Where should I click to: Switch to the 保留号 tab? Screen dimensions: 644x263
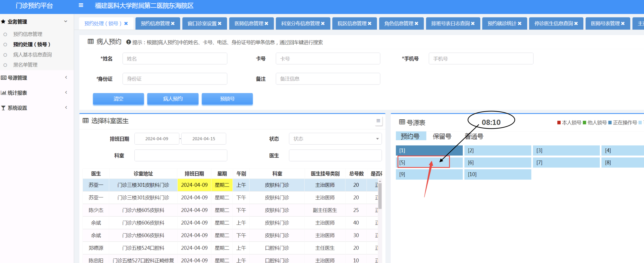[x=442, y=136]
